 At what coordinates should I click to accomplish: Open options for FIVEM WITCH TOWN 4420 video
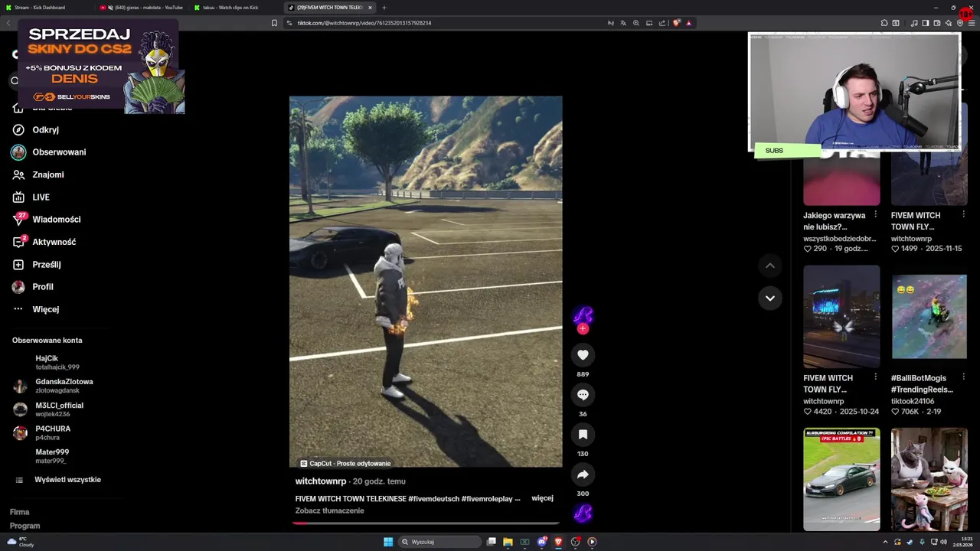coord(876,377)
